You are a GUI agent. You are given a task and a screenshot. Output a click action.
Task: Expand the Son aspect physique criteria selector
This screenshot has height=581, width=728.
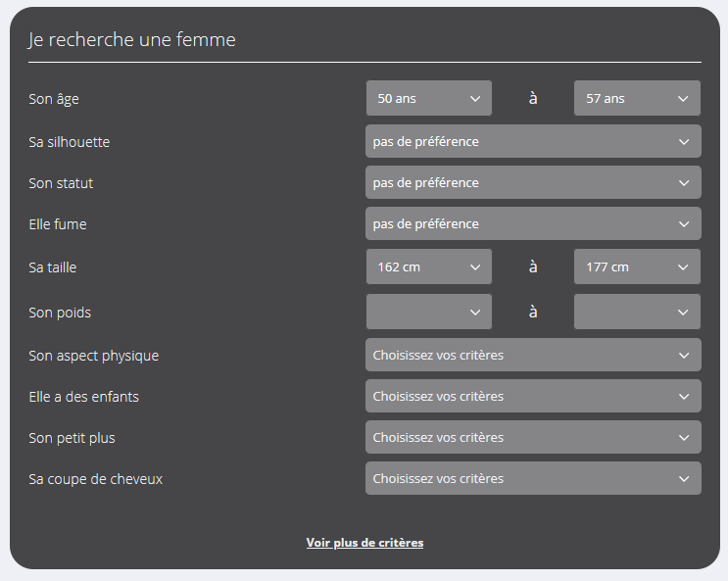coord(533,356)
